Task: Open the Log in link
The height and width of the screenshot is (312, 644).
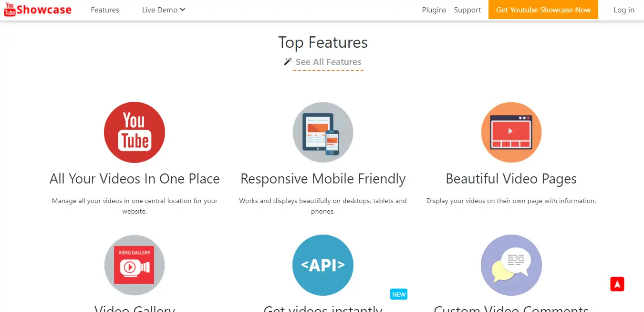Action: (x=624, y=10)
